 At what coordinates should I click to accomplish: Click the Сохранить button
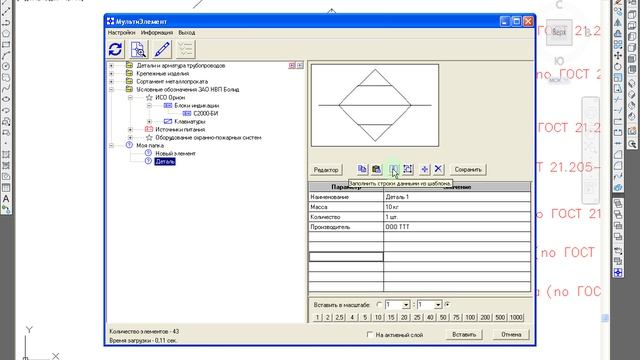click(x=468, y=169)
